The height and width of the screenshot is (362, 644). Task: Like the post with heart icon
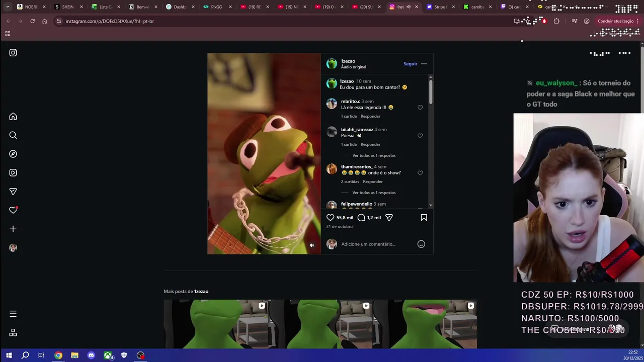point(331,218)
